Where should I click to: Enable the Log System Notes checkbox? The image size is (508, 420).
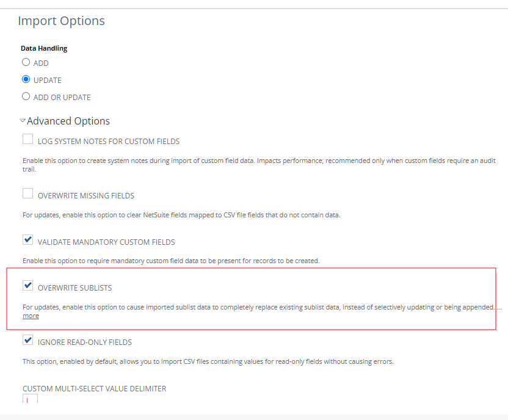(x=27, y=140)
